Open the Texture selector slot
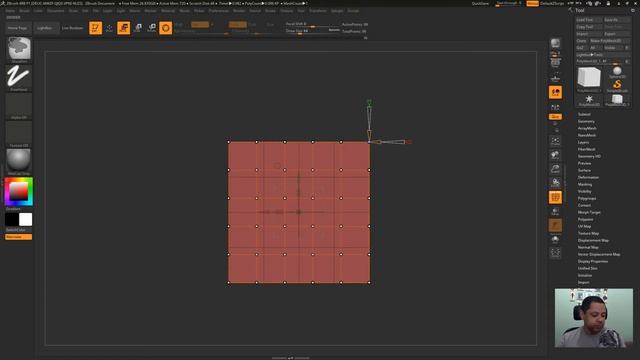The width and height of the screenshot is (640, 360). tap(19, 133)
